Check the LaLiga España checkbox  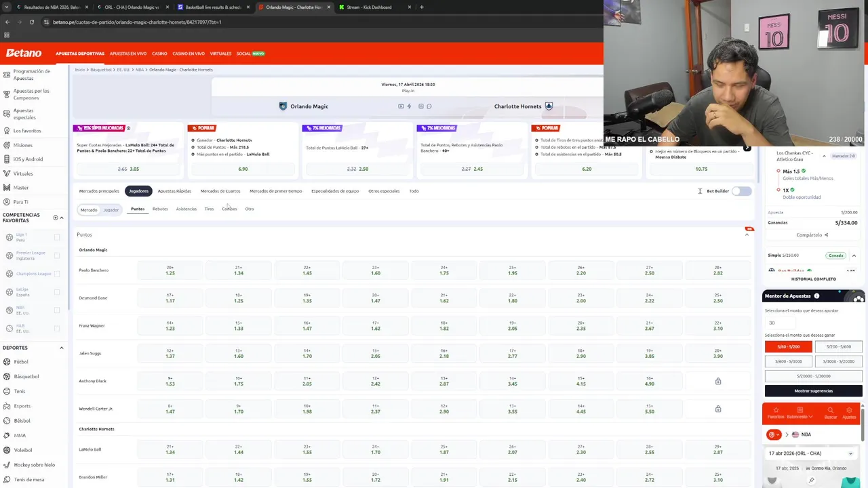57,292
